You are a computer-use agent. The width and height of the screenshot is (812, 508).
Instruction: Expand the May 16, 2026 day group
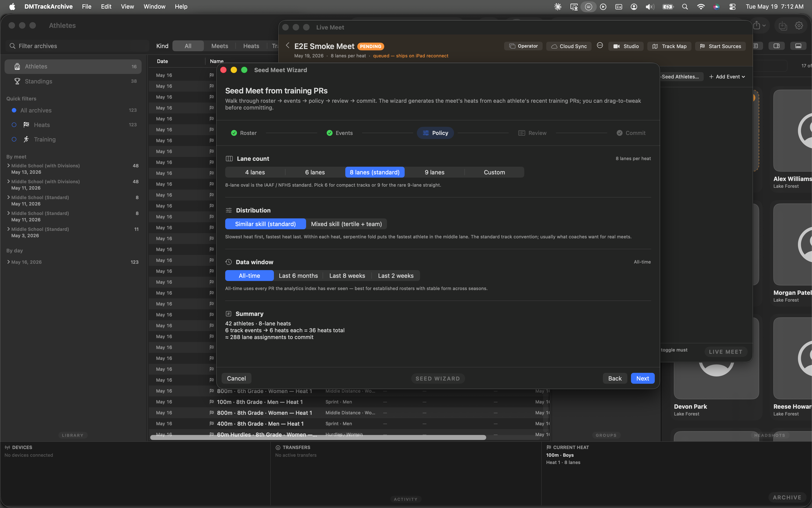coord(8,262)
